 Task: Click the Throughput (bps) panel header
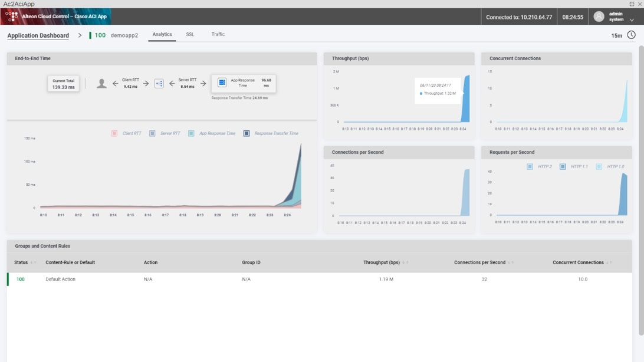399,58
